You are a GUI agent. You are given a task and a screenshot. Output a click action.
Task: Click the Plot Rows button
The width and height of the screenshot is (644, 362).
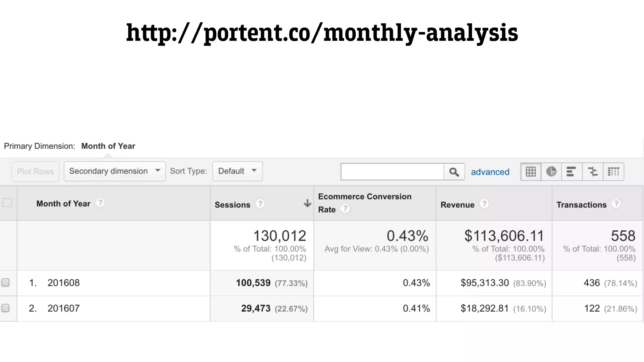click(36, 172)
